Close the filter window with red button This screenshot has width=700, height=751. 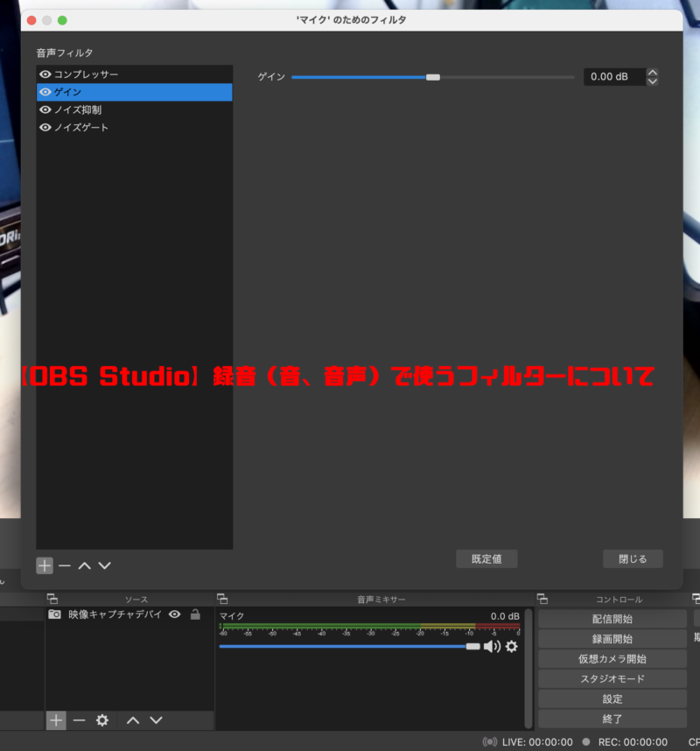(x=32, y=20)
